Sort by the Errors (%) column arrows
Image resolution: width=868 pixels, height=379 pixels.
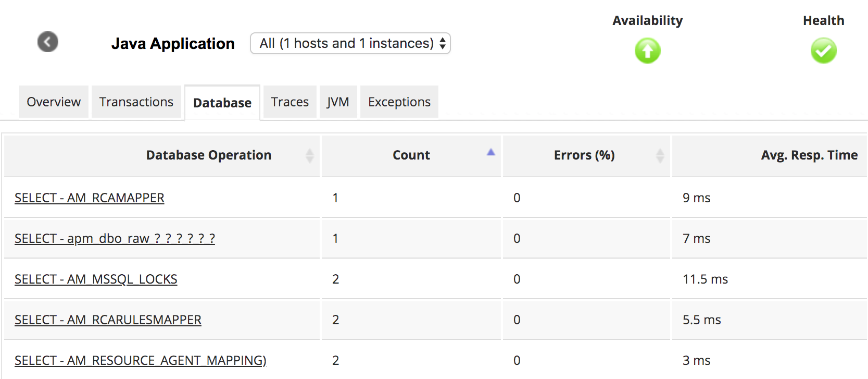pyautogui.click(x=660, y=155)
